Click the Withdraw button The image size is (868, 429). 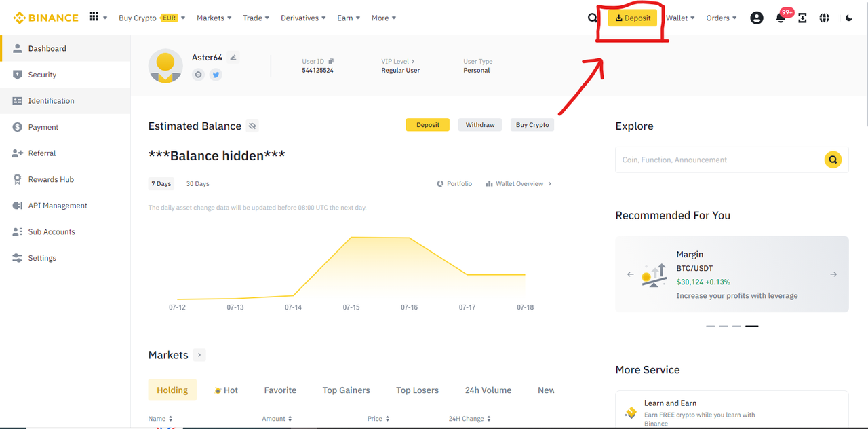tap(480, 125)
